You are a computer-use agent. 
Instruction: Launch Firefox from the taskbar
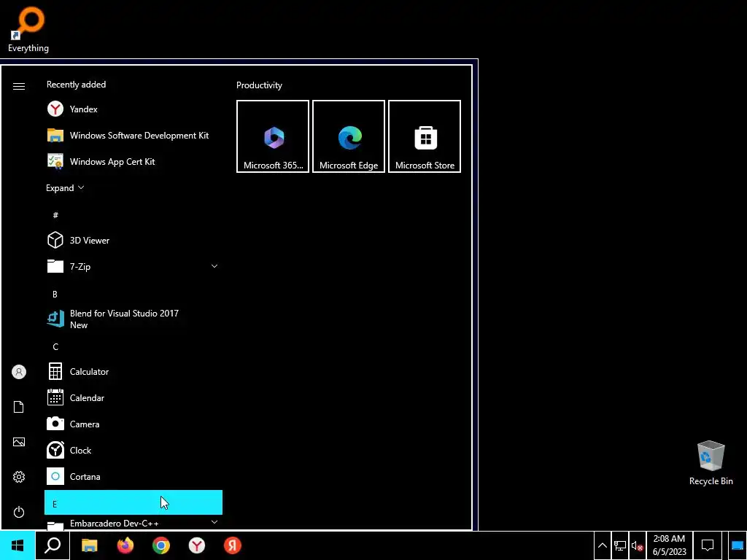(x=125, y=545)
